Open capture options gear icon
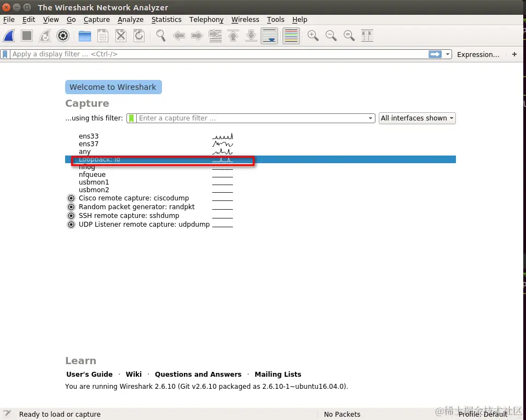 pos(63,36)
